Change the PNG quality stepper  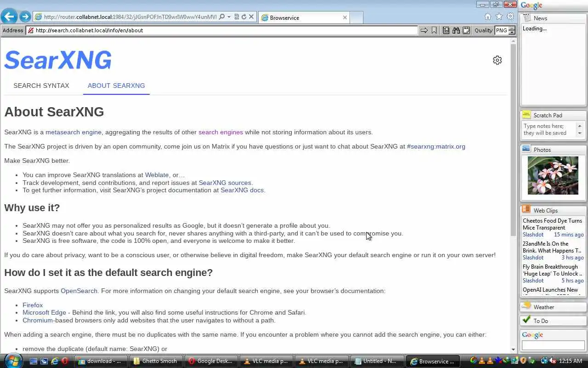[512, 30]
